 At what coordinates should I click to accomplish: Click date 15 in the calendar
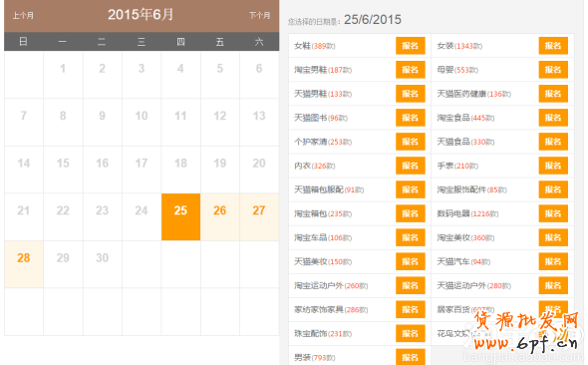tap(63, 170)
